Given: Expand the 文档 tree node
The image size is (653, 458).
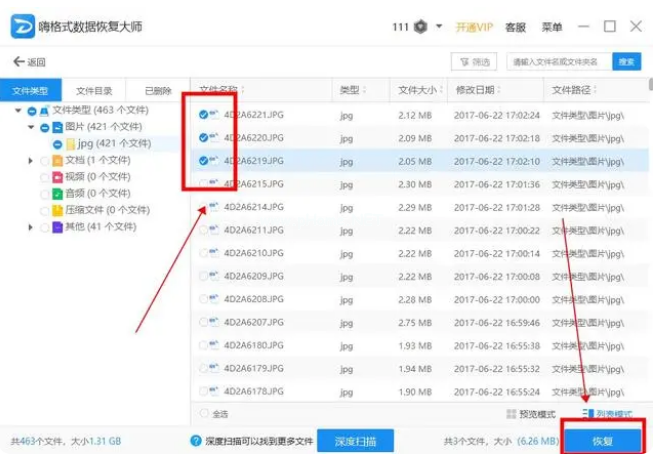Looking at the screenshot, I should click(31, 160).
